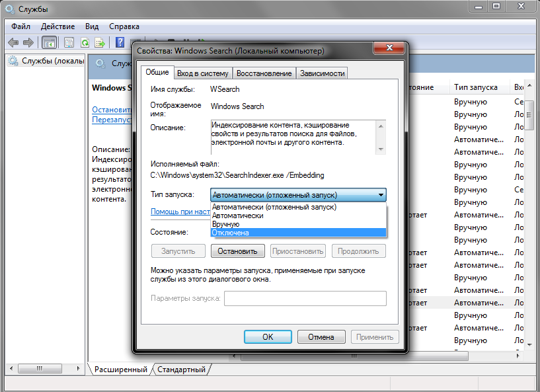540x392 pixels.
Task: Click the Services list scroll-down arrow
Action: point(529,344)
